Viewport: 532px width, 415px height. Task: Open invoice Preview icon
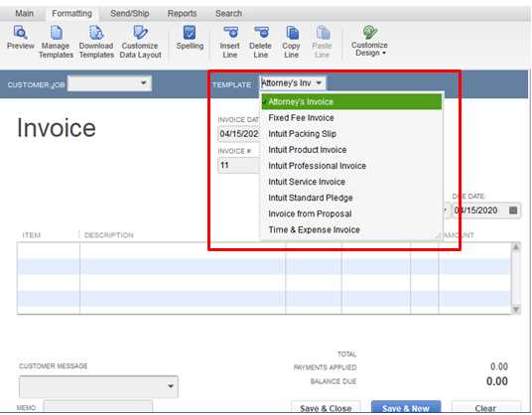(20, 33)
